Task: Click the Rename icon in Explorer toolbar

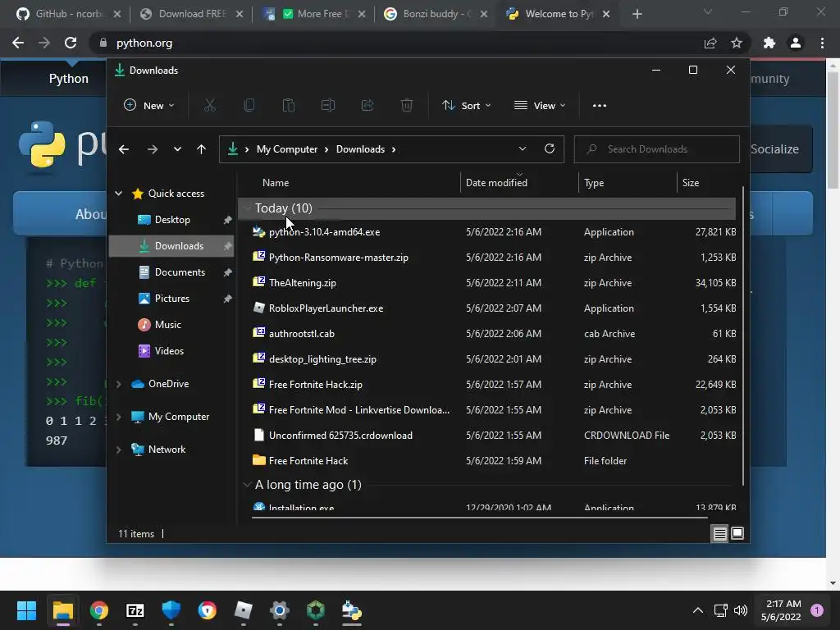Action: [x=328, y=106]
